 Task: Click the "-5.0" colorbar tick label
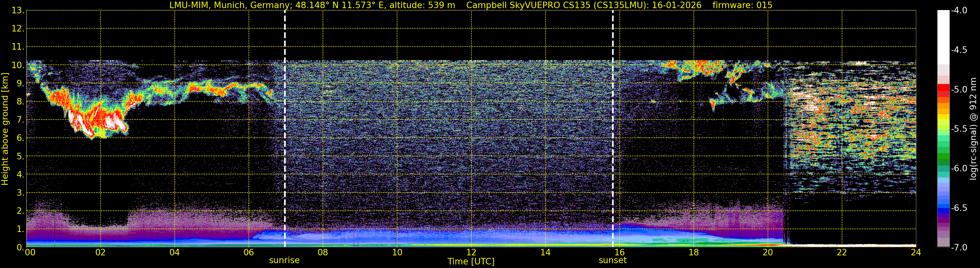[959, 90]
